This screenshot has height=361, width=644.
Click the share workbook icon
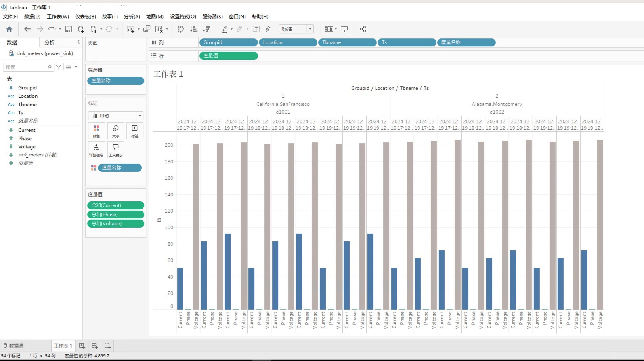[363, 29]
